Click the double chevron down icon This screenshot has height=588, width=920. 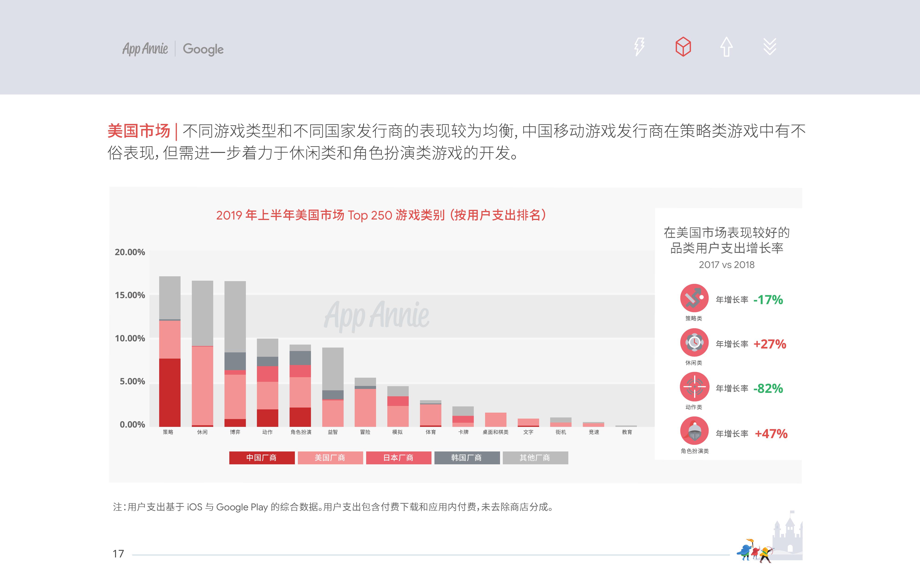770,47
